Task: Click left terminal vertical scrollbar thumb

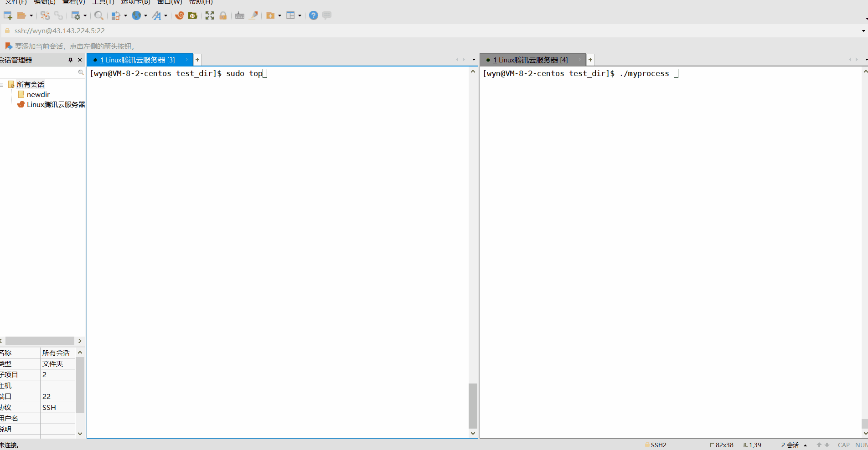Action: click(473, 405)
